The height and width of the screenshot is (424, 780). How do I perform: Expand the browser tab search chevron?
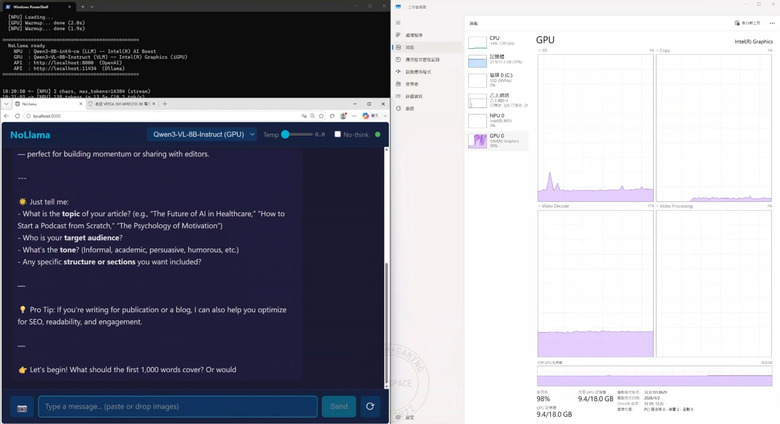pyautogui.click(x=6, y=104)
